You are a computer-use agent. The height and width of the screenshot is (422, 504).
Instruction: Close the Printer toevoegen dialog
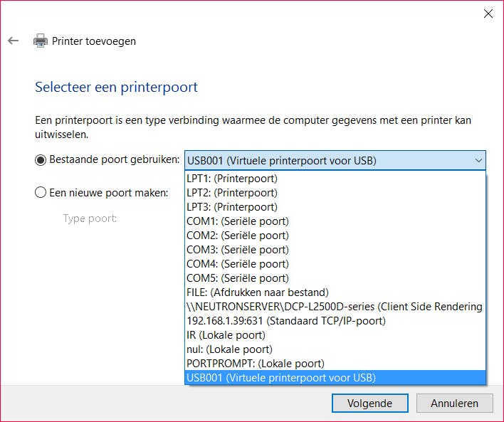[488, 14]
